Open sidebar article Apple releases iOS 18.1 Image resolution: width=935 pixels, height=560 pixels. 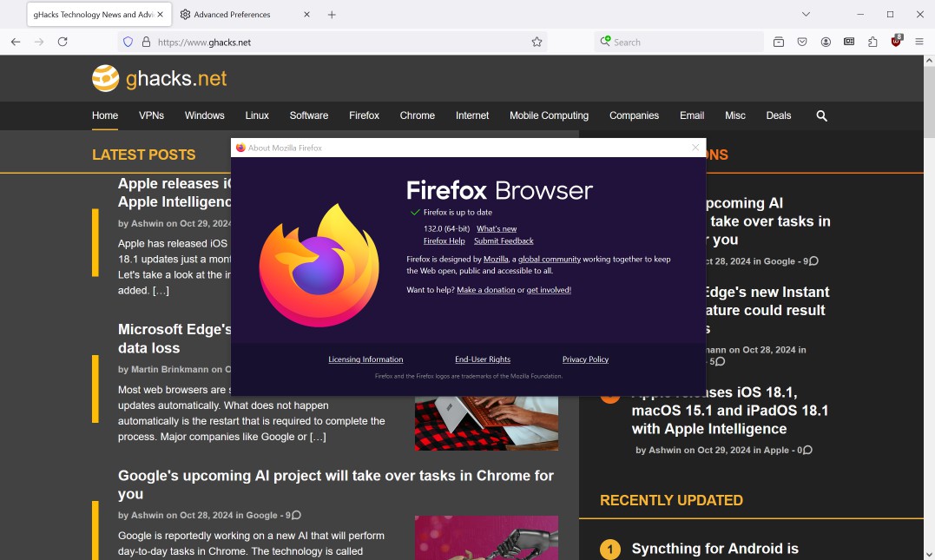point(730,411)
